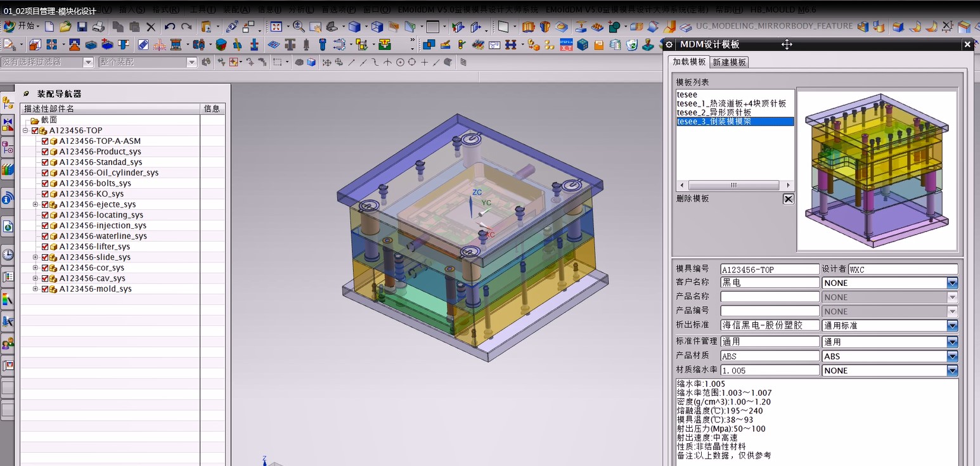Click the STEP214 X_T export icon
Screen dimensions: 980x466
pyautogui.click(x=565, y=44)
